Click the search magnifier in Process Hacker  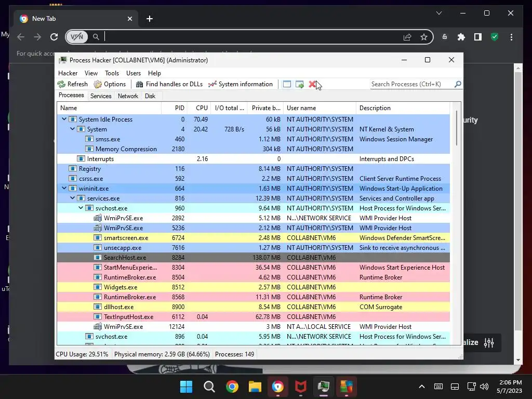pyautogui.click(x=458, y=84)
